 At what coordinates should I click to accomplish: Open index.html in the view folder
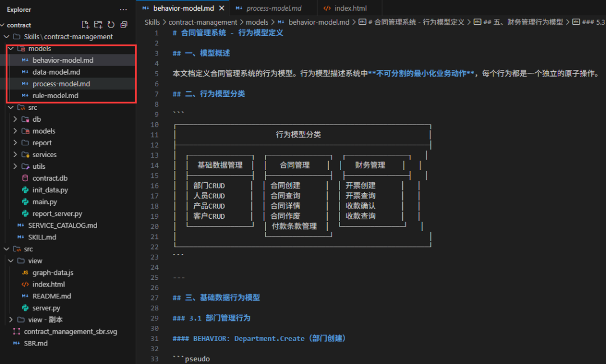(49, 284)
